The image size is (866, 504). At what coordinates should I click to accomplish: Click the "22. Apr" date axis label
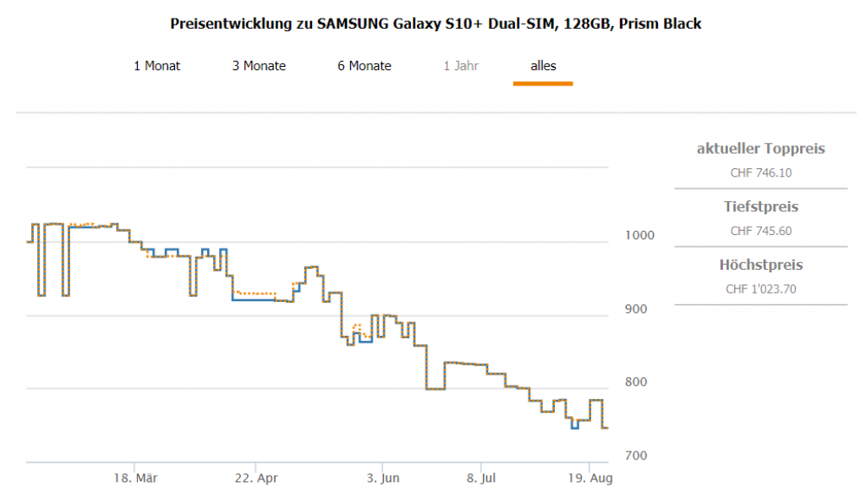tap(256, 479)
